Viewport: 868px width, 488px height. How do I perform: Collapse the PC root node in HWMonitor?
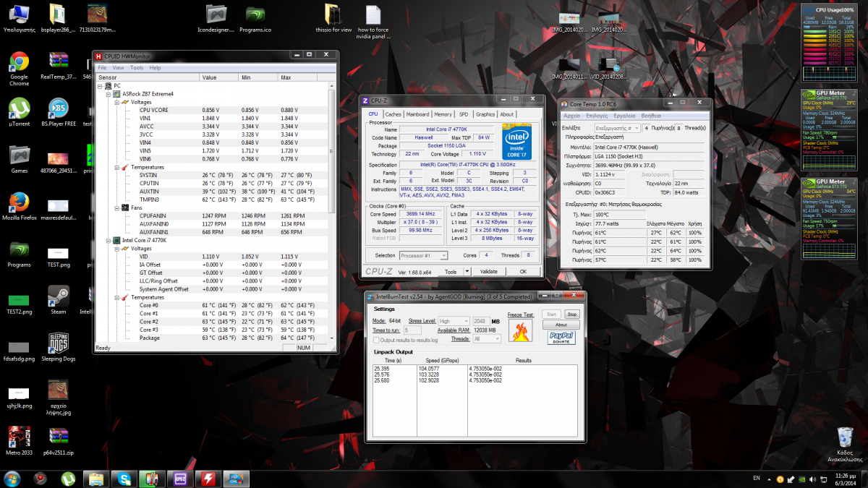tap(101, 86)
